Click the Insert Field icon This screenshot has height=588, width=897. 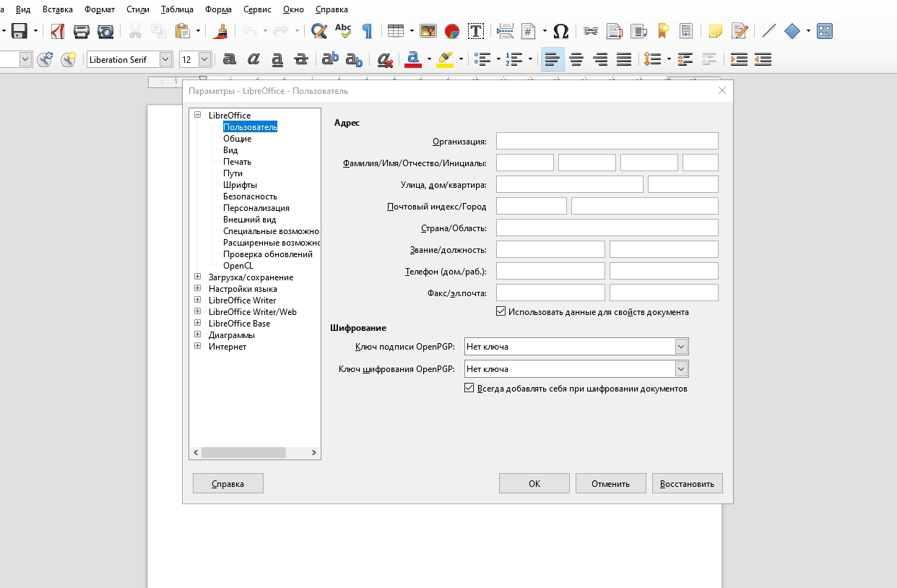[529, 31]
